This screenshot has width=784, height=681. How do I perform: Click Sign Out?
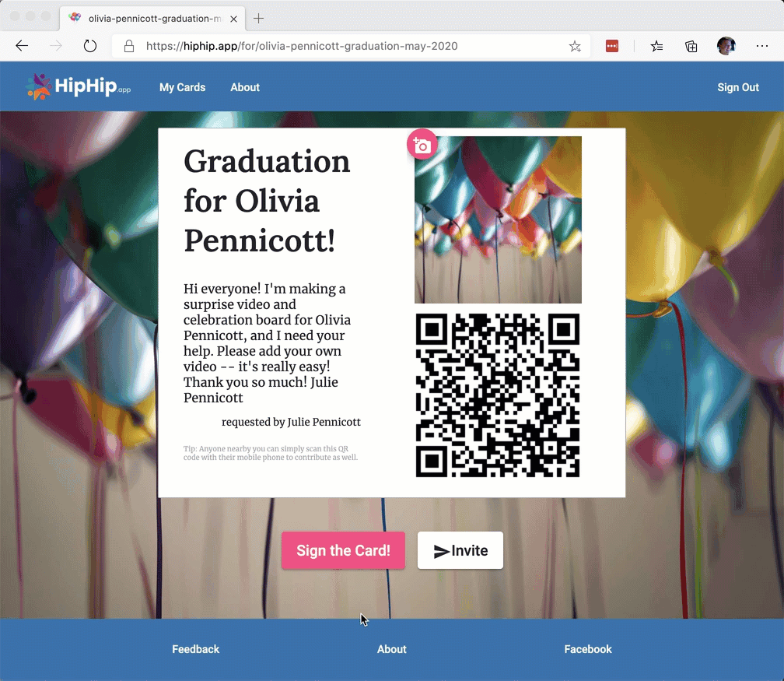738,87
